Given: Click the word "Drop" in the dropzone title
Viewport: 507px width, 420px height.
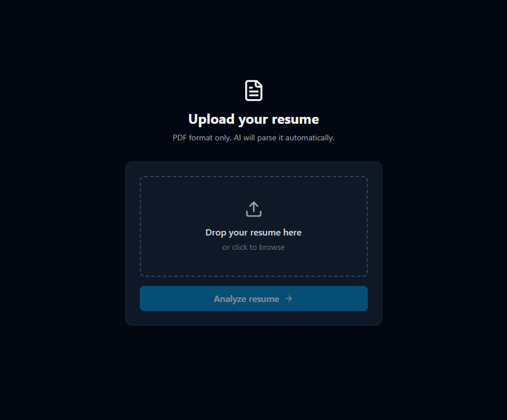Looking at the screenshot, I should tap(215, 233).
